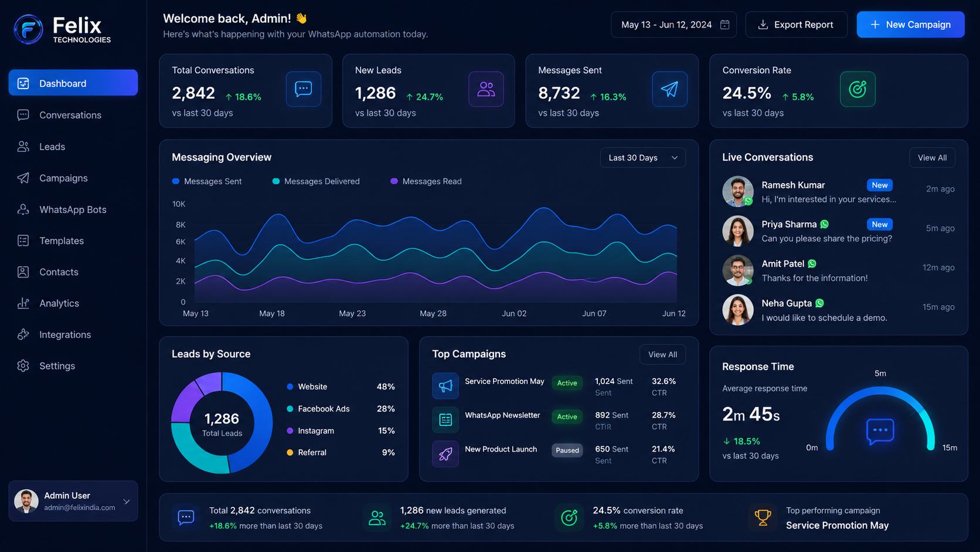
Task: Toggle the Messages Delivered legend series
Action: pyautogui.click(x=316, y=181)
